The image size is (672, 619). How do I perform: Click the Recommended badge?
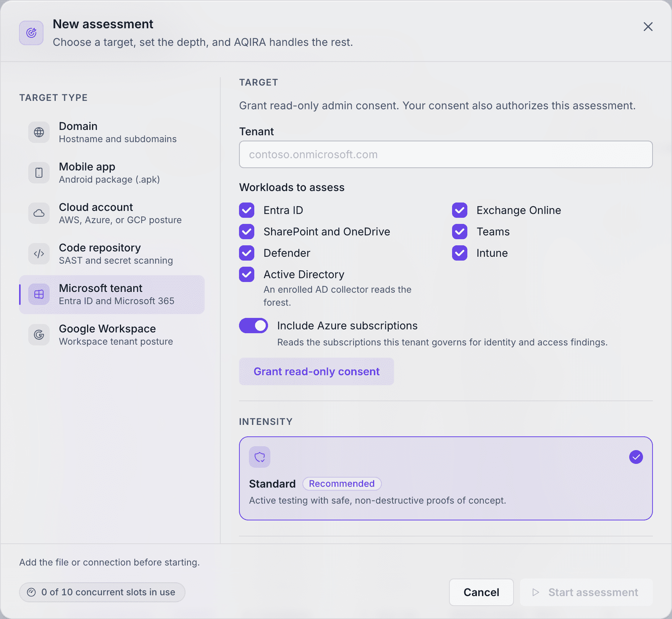[342, 484]
